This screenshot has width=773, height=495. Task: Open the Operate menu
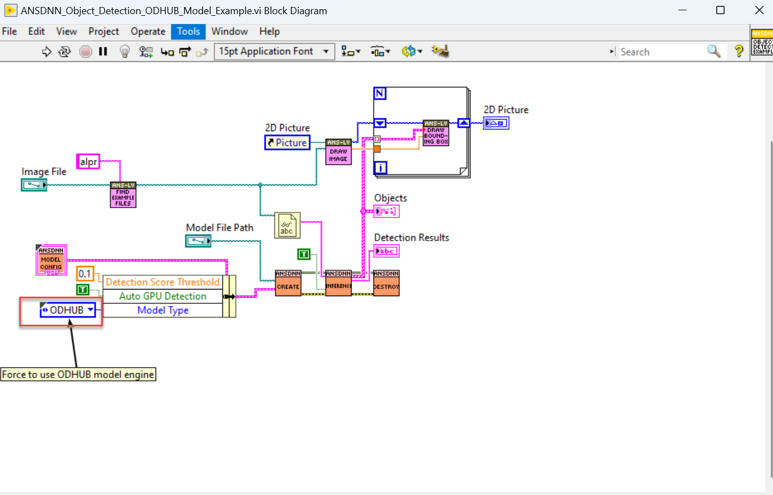(147, 31)
